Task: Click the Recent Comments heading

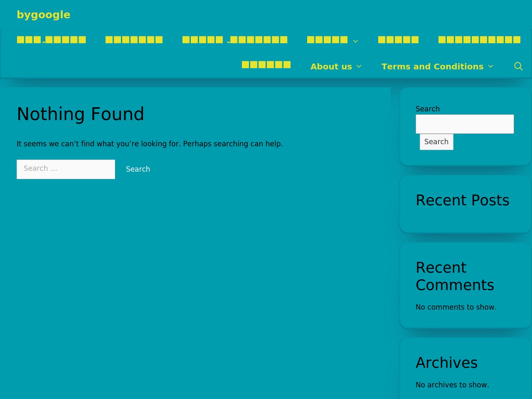Action: 455,276
